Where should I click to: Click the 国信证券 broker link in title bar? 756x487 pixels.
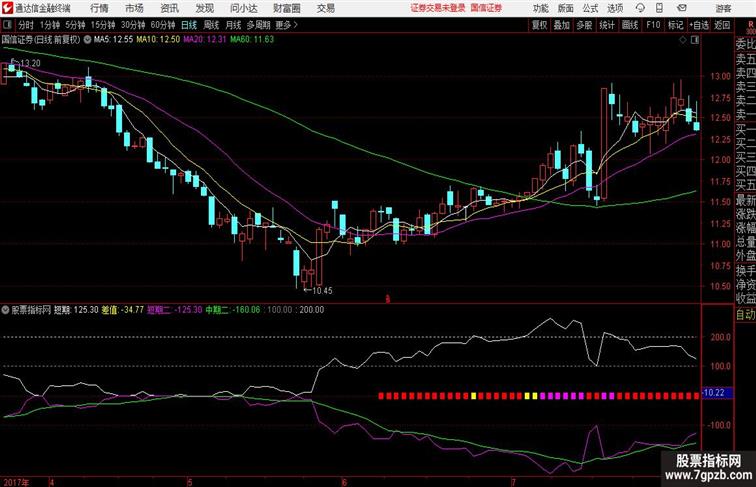[x=486, y=8]
